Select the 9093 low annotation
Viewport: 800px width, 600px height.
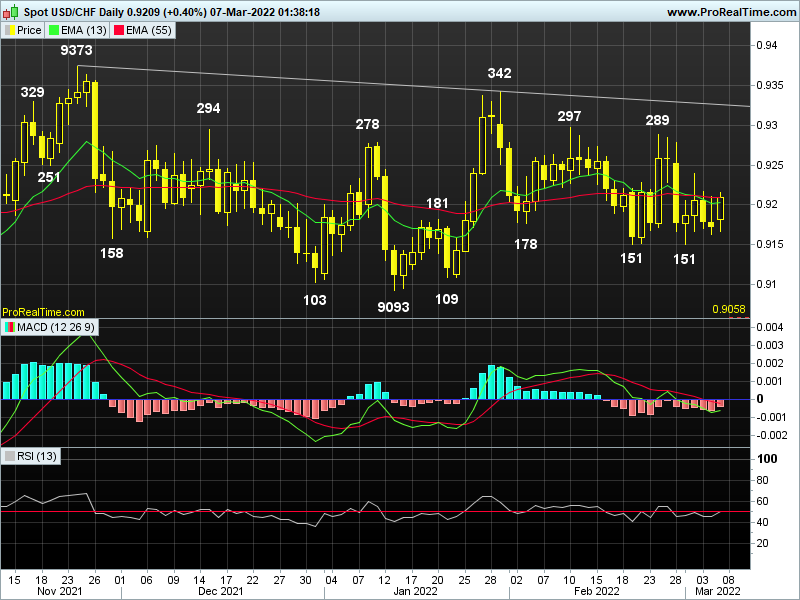pos(393,307)
